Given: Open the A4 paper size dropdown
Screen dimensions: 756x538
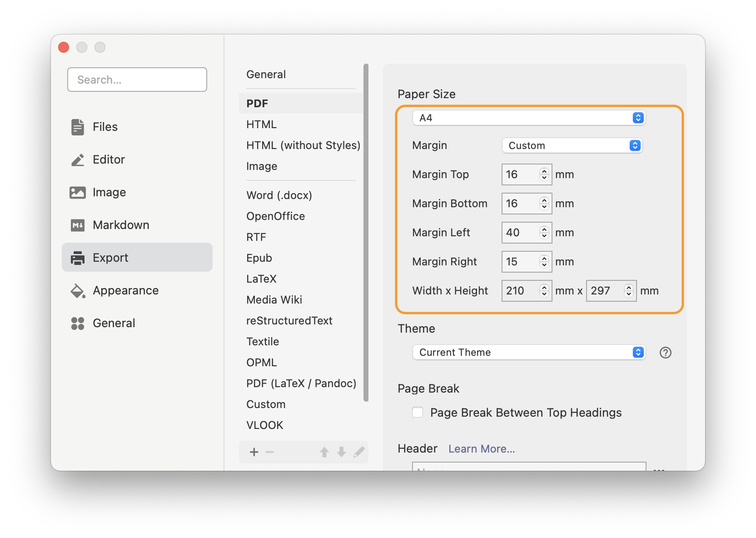Looking at the screenshot, I should 529,118.
